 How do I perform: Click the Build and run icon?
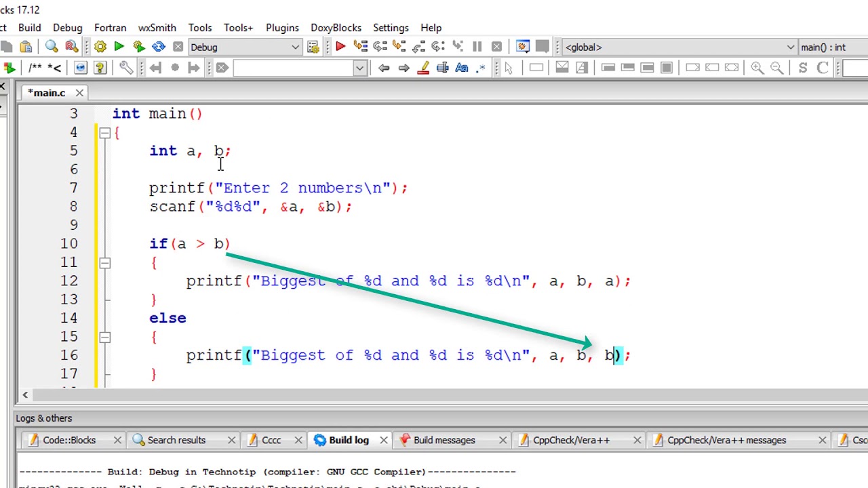(139, 47)
